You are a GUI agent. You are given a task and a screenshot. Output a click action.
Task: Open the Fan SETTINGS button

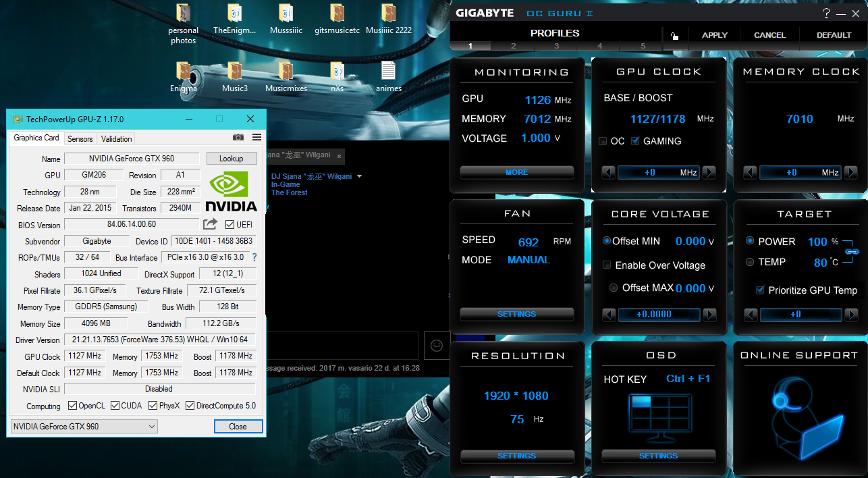tap(517, 314)
